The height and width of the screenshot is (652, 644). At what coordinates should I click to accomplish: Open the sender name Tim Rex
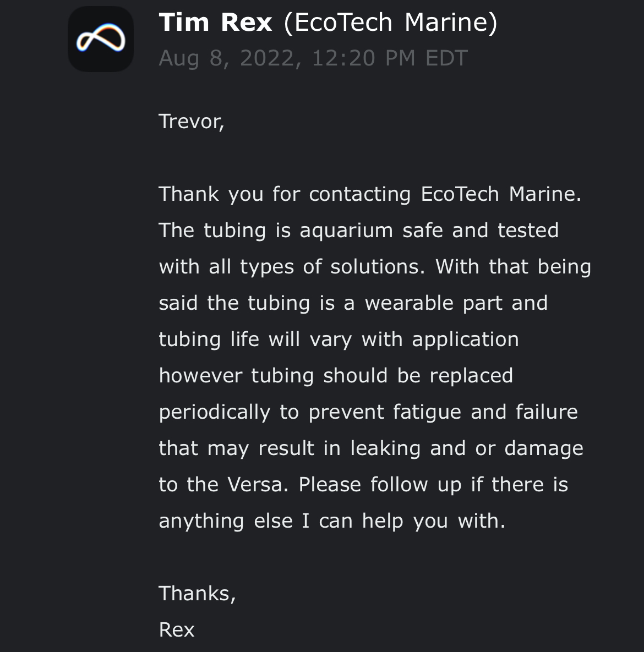(216, 22)
